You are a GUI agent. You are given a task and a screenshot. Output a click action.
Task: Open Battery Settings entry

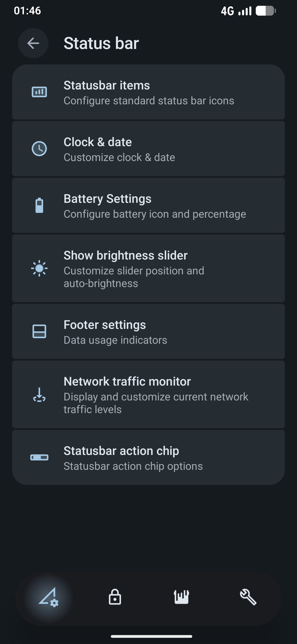coord(148,206)
